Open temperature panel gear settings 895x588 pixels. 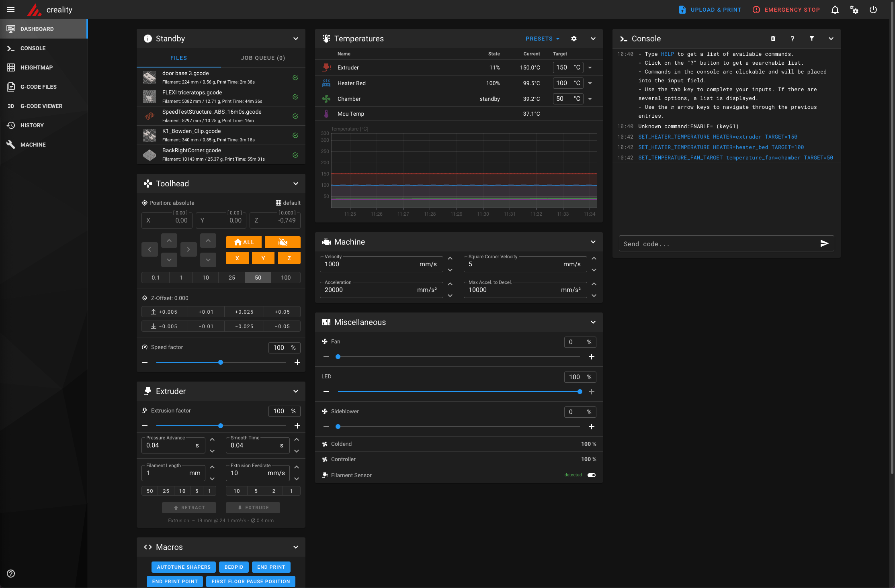pyautogui.click(x=573, y=39)
